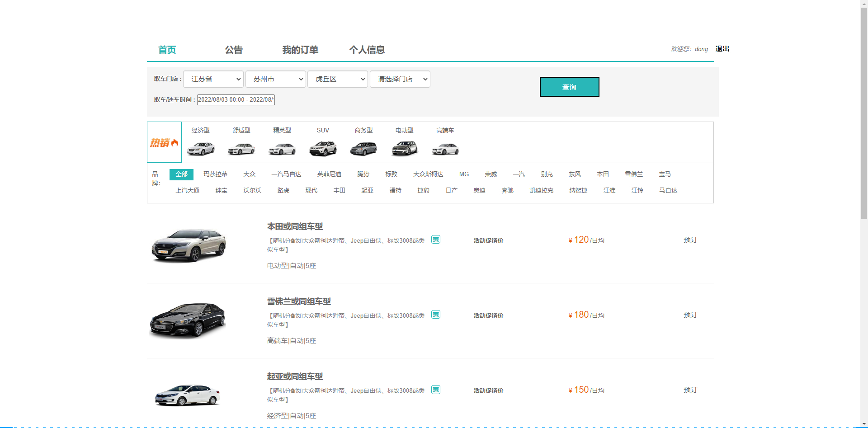The image size is (868, 428).
Task: Filter by brand 捷豹
Action: point(424,191)
